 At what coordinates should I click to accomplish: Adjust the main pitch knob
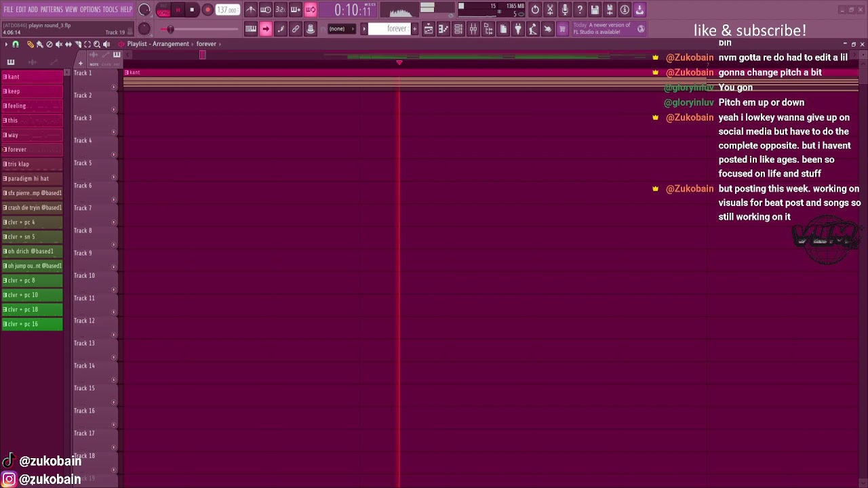[x=144, y=28]
